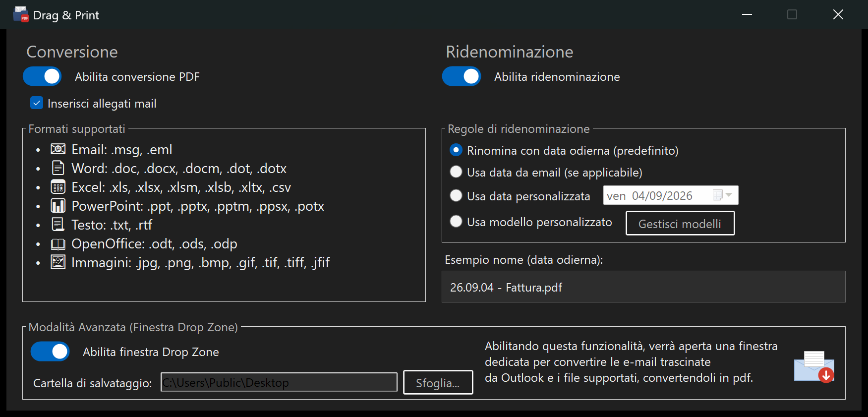Click 'Email: .msg, .eml' list entry
The width and height of the screenshot is (868, 417).
click(x=122, y=149)
